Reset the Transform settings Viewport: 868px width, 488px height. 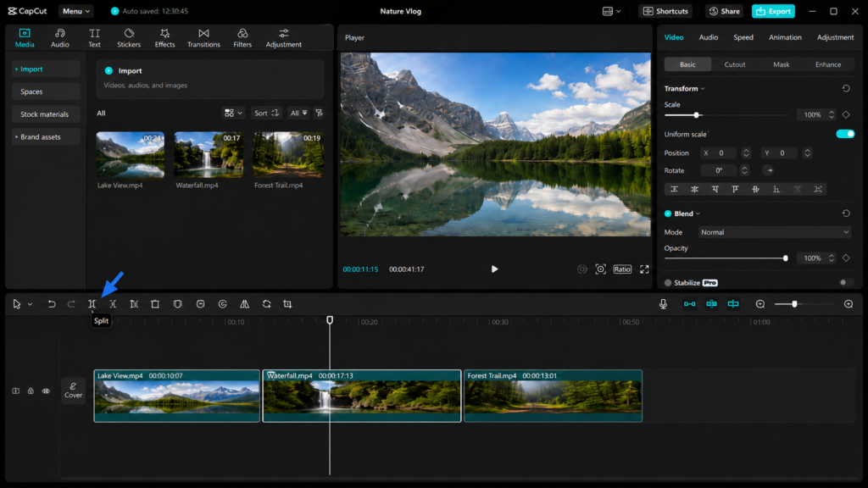point(846,88)
